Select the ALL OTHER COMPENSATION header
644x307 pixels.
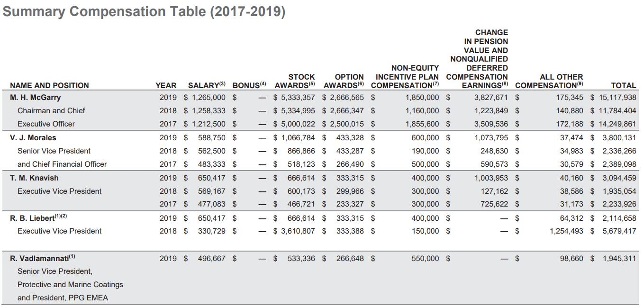point(549,81)
